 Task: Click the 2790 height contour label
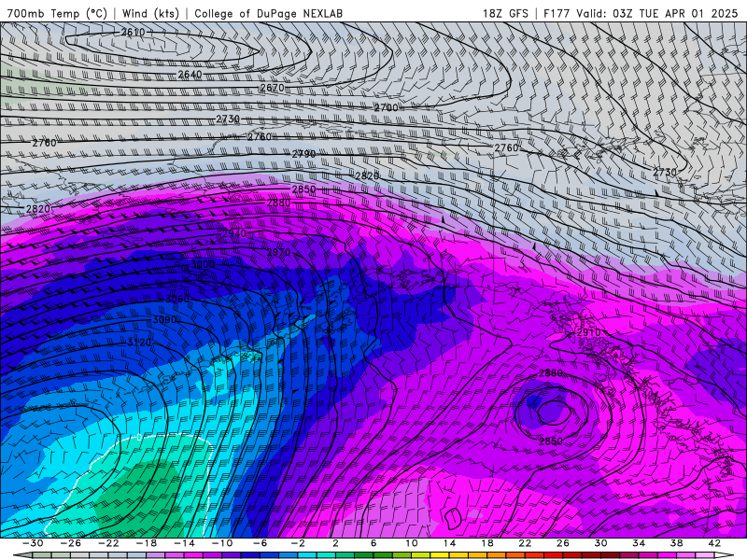tap(303, 154)
